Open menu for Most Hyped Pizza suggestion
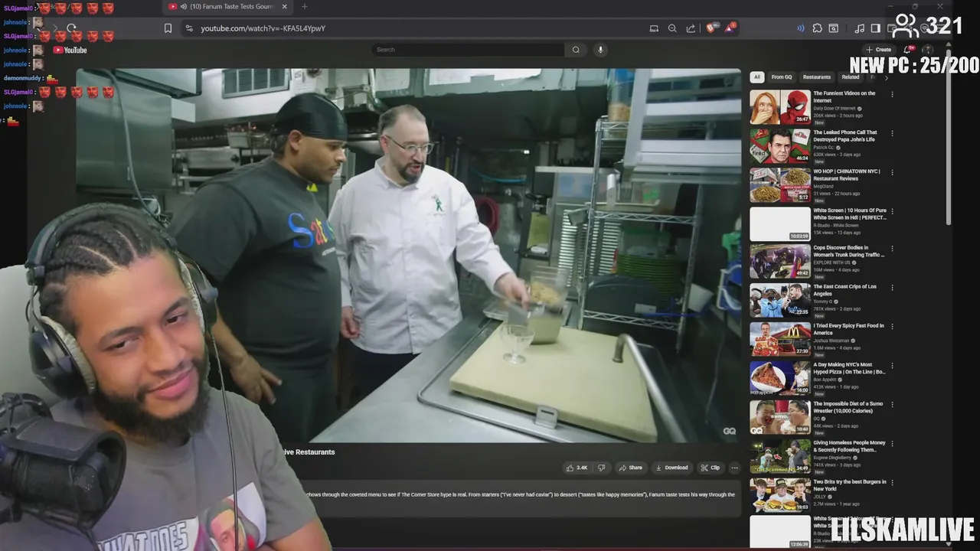980x551 pixels. [892, 366]
